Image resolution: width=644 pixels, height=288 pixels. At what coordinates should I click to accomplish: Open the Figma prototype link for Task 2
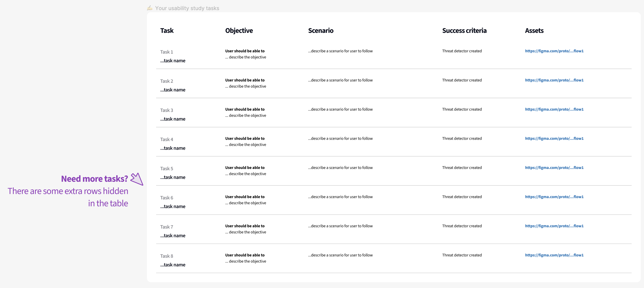pos(554,80)
